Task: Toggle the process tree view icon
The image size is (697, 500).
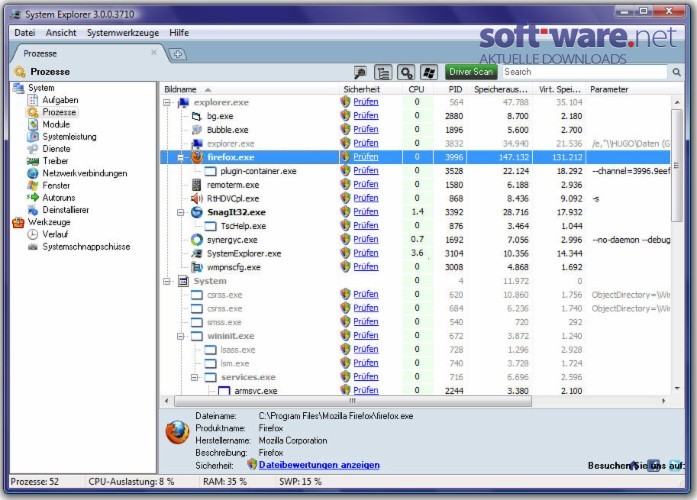Action: [383, 72]
